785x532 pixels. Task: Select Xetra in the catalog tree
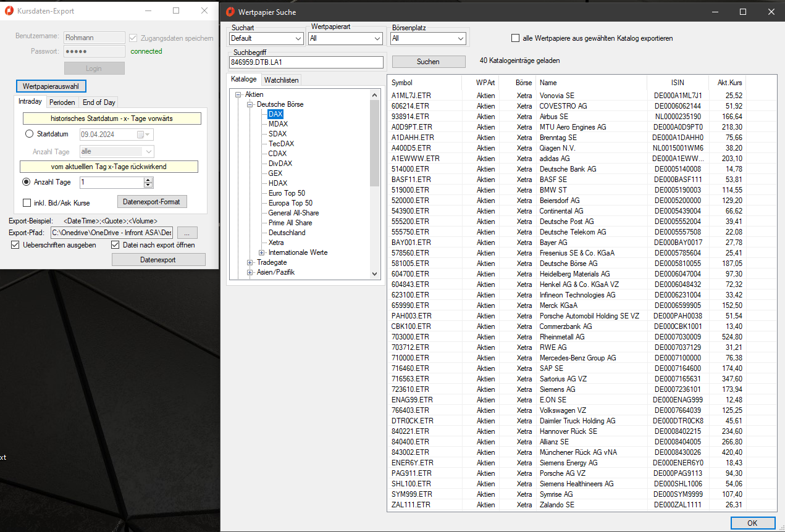pos(276,243)
